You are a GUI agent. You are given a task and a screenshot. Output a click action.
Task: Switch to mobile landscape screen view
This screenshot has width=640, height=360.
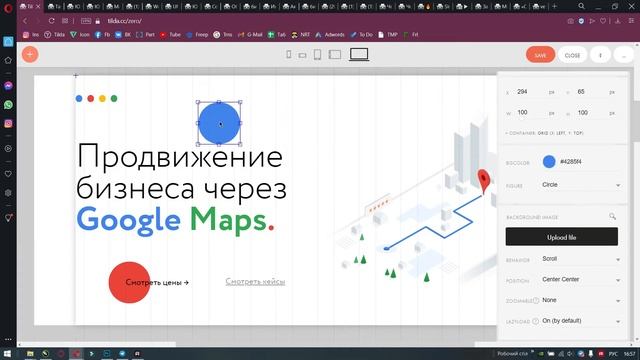click(302, 55)
